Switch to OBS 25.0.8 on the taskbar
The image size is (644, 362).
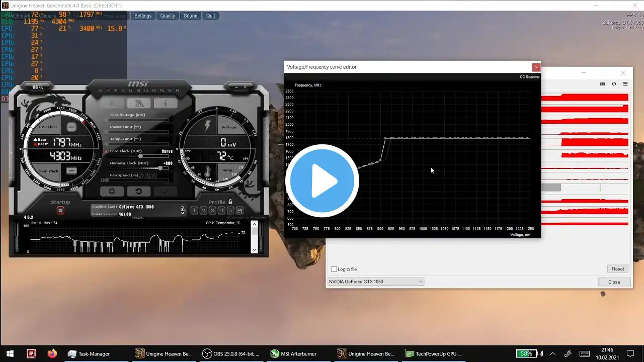tap(231, 353)
